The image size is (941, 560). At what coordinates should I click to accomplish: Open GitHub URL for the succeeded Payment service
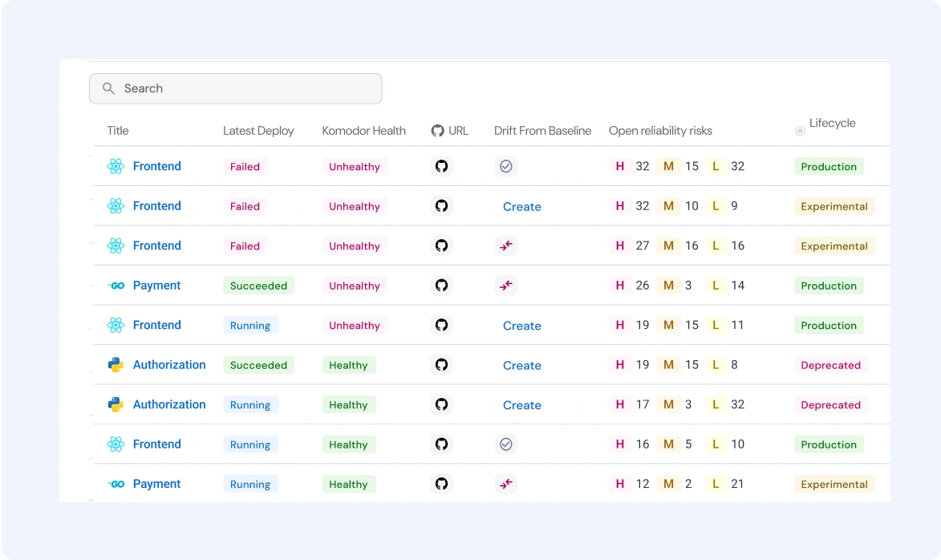441,286
